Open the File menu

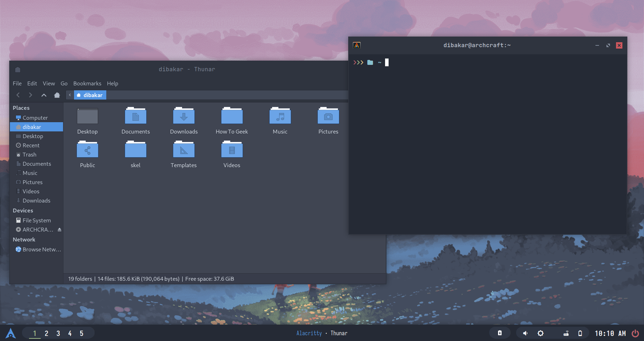tap(17, 84)
